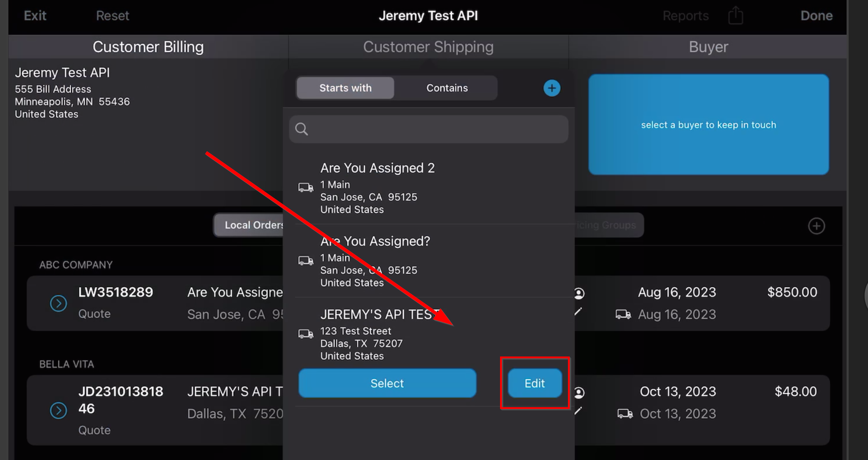Click select a buyer to keep in touch
868x460 pixels.
708,125
